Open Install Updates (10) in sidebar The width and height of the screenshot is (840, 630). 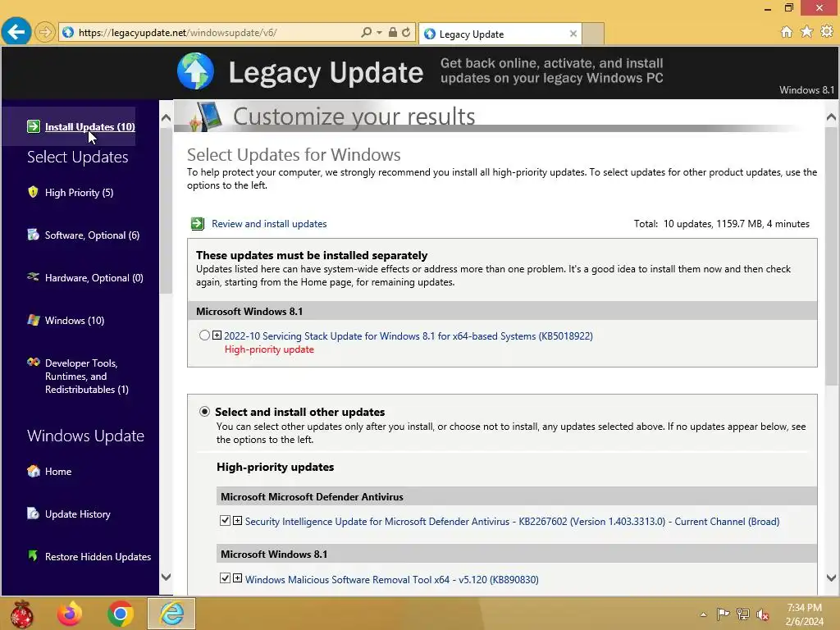click(90, 127)
